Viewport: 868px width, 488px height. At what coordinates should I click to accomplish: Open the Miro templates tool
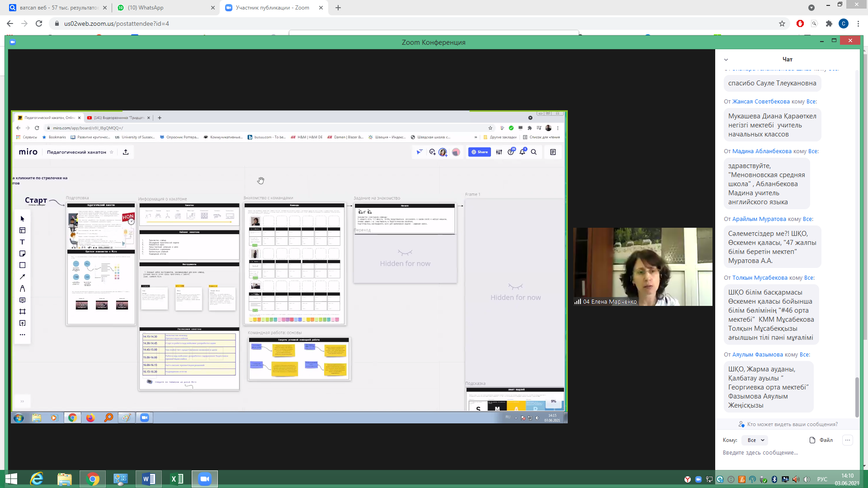tap(22, 230)
